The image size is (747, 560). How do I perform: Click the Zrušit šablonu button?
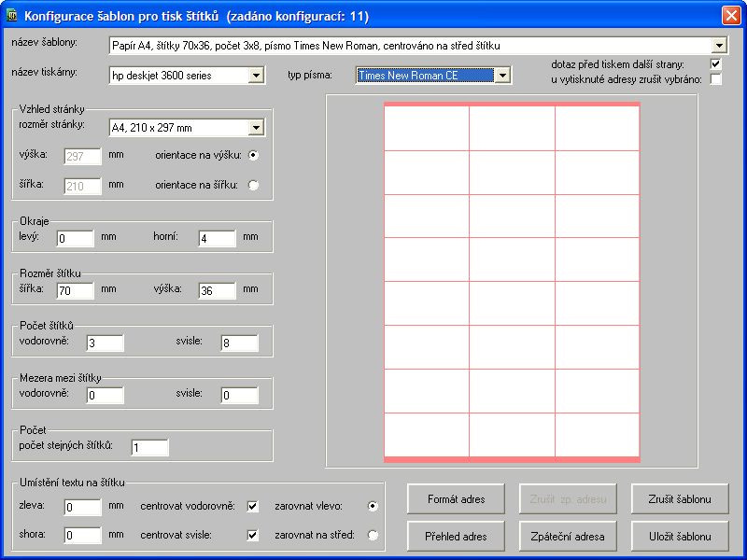(x=680, y=499)
